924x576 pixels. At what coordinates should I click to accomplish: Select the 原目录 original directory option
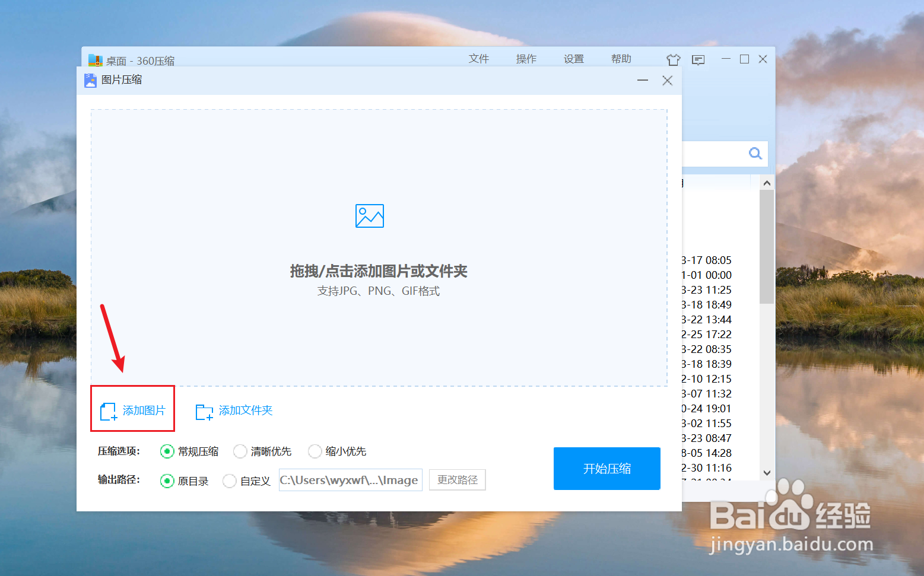(x=167, y=481)
